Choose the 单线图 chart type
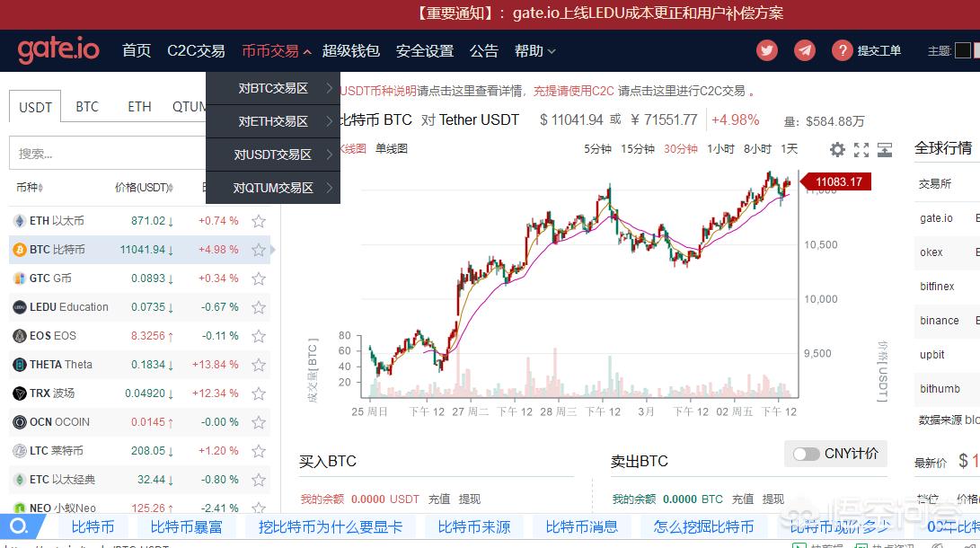The image size is (980, 548). [392, 148]
